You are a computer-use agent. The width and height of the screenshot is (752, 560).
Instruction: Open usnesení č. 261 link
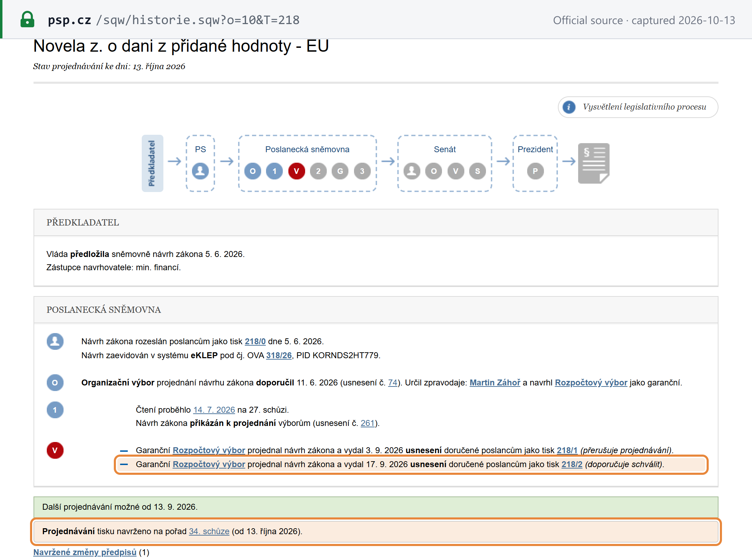point(368,423)
